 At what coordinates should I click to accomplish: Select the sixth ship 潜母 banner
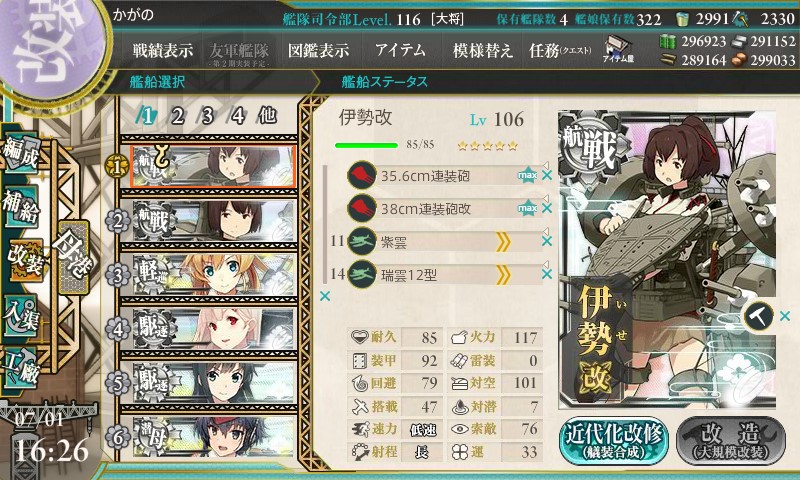pos(214,437)
